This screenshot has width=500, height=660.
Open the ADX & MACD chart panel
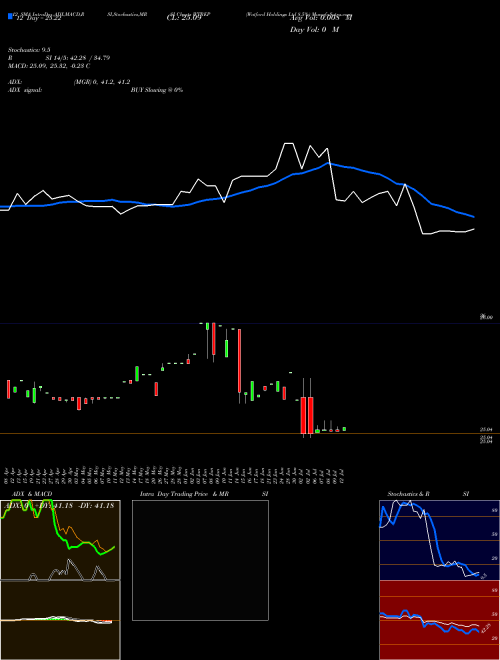pyautogui.click(x=60, y=580)
